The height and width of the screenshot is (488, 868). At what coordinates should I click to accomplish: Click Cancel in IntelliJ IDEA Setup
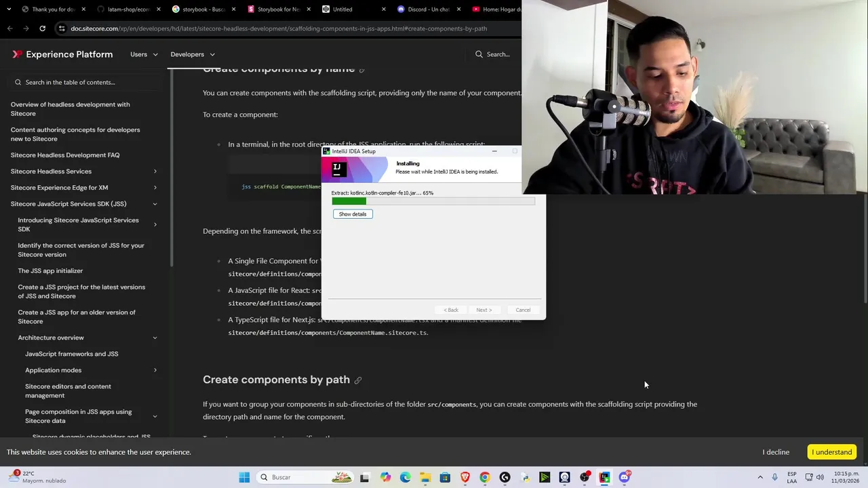(x=523, y=310)
